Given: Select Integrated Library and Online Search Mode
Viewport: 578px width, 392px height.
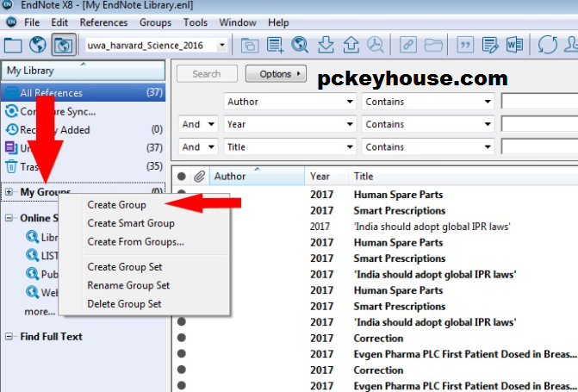Looking at the screenshot, I should pos(64,45).
